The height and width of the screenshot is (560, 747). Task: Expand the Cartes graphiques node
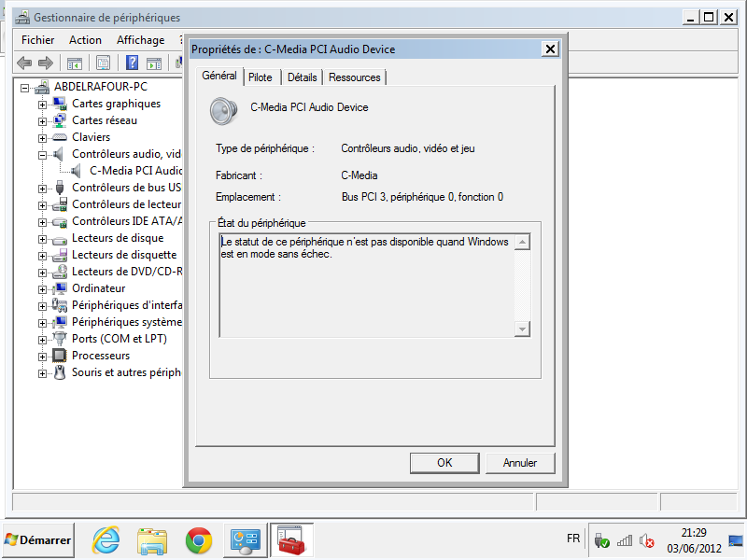(42, 105)
